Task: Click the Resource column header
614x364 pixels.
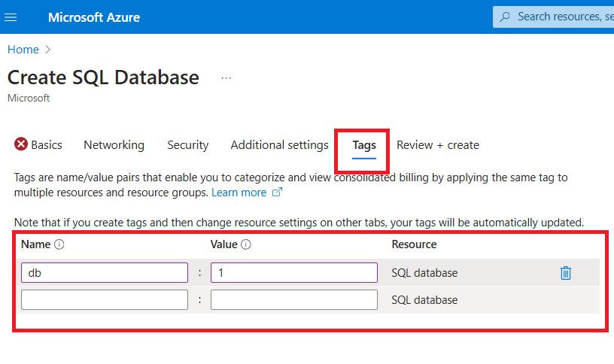Action: [x=414, y=244]
